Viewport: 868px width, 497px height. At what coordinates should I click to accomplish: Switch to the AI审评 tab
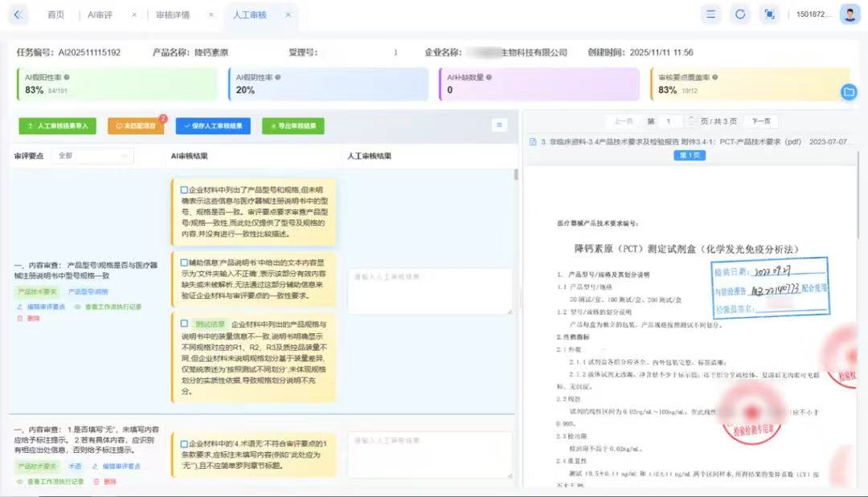[x=100, y=15]
